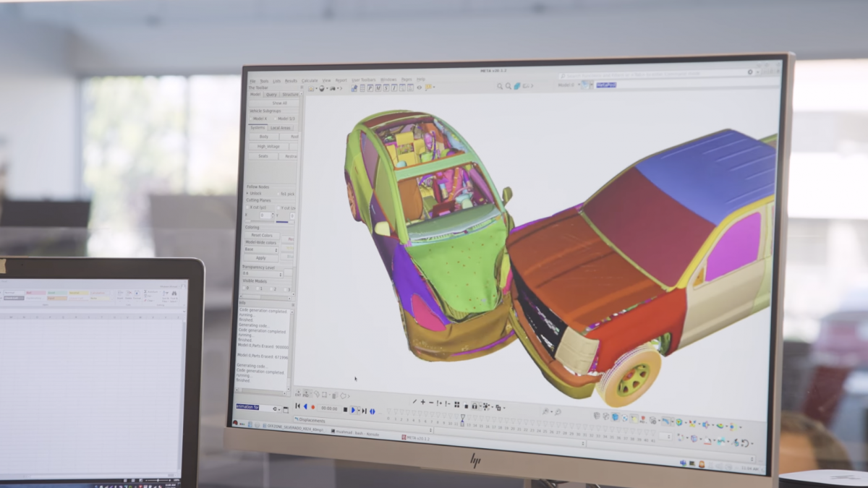Adjust the Y cutting plane slider
The width and height of the screenshot is (868, 488).
[285, 222]
